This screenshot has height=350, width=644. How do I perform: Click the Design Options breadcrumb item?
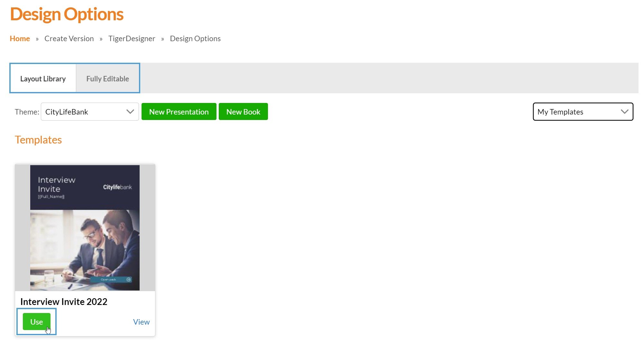click(x=195, y=39)
